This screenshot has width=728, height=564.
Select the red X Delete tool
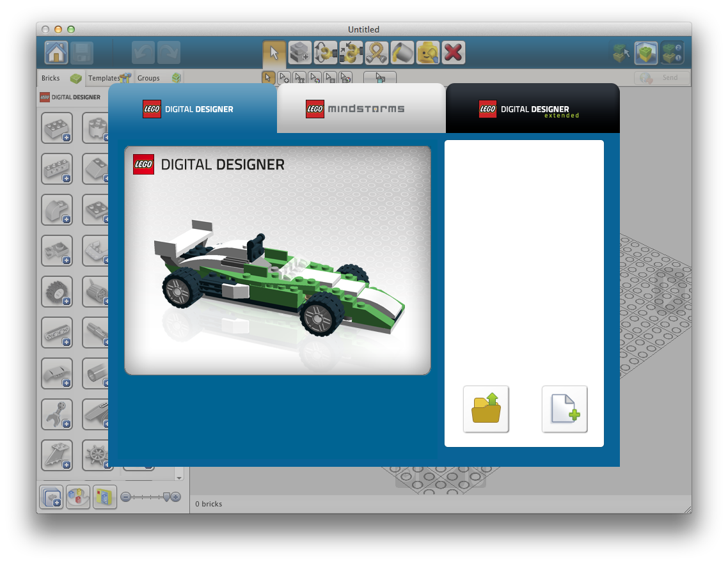coord(453,52)
